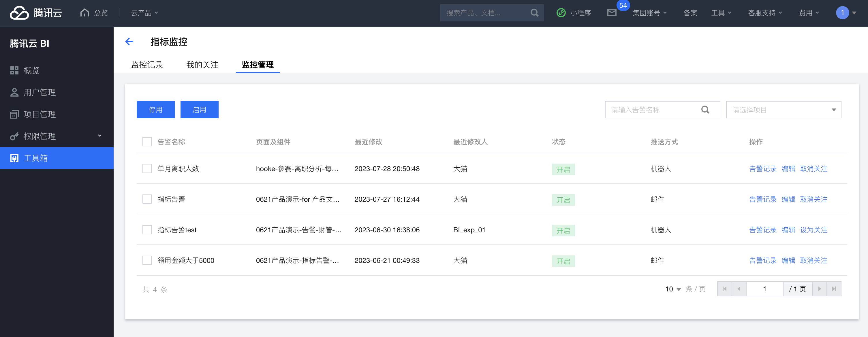Click the back arrow beside 指标监控
Viewport: 868px width, 337px height.
(129, 42)
